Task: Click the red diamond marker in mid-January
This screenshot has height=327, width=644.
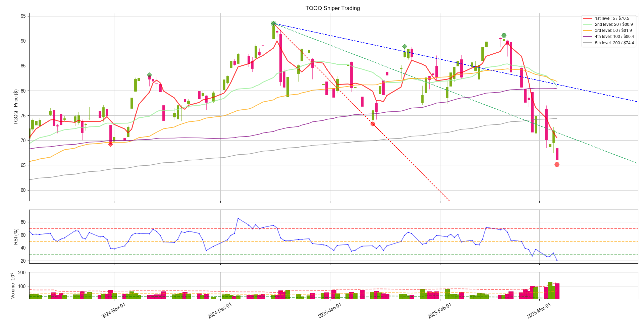Action: click(373, 124)
